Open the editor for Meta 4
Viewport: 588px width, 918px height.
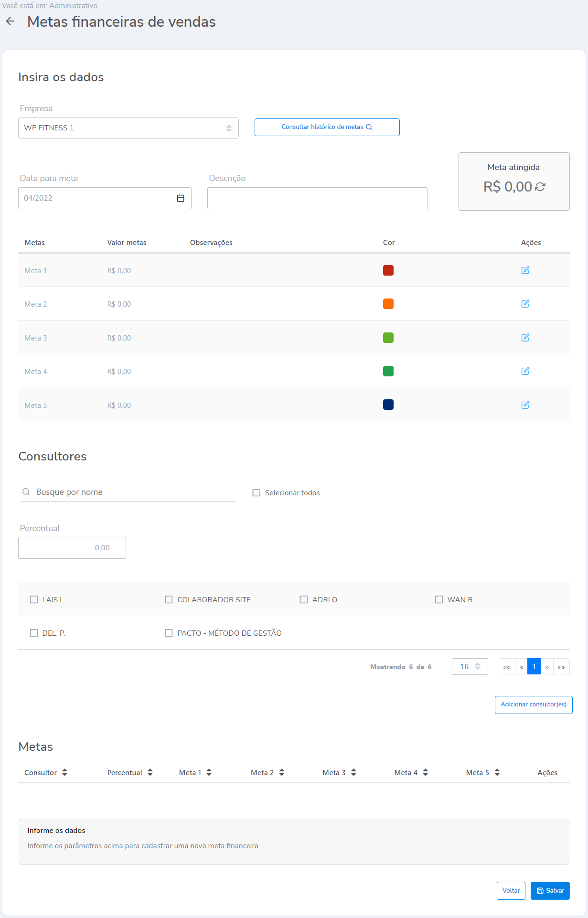525,371
